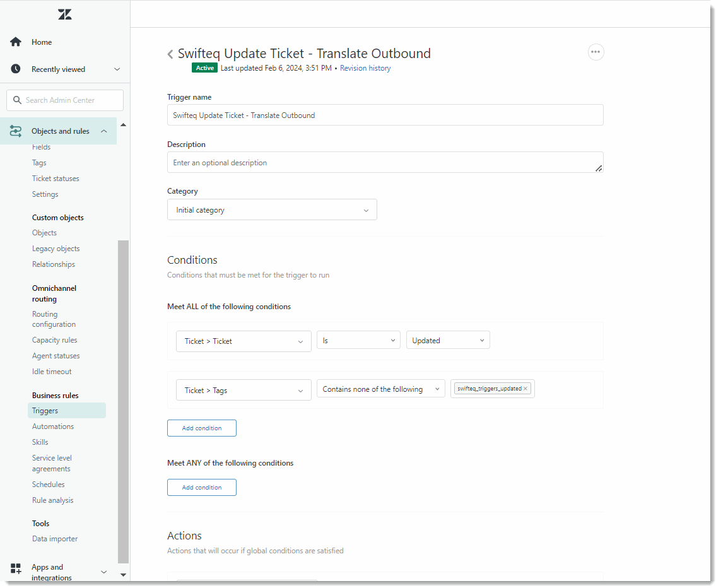Click the sidebar scroll-down arrow

[123, 575]
